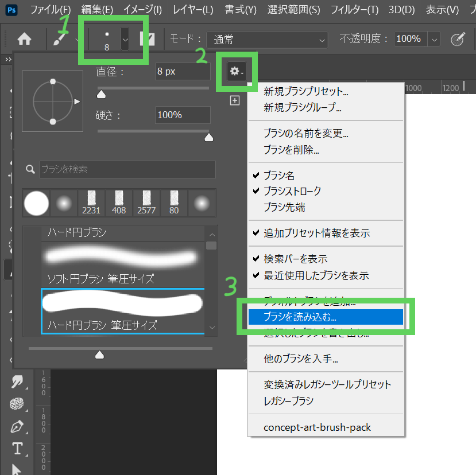
Task: Toggle the brush settings panel icon
Action: click(148, 39)
